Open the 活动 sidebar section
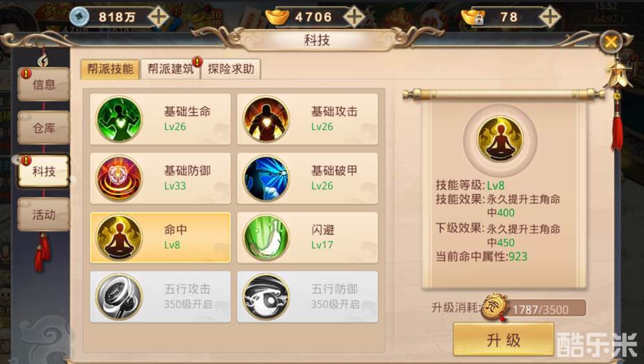This screenshot has width=644, height=364. coord(44,214)
